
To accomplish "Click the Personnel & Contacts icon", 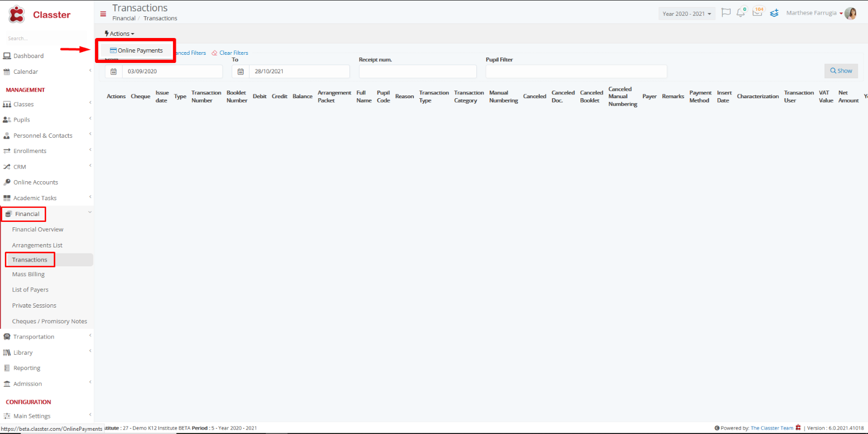I will [7, 136].
